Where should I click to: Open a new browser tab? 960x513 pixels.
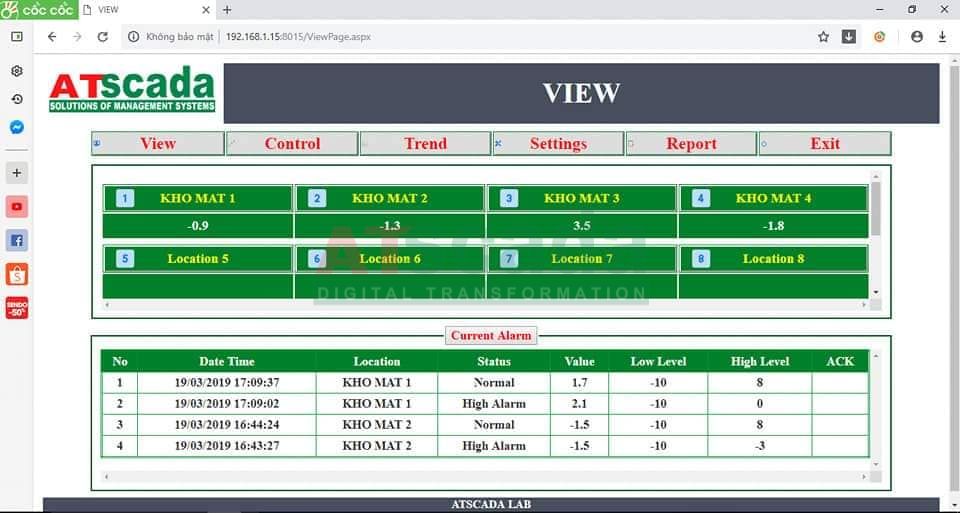coord(227,10)
